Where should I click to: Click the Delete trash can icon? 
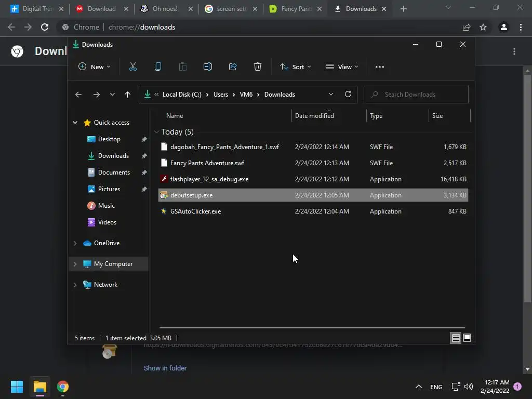click(x=258, y=67)
